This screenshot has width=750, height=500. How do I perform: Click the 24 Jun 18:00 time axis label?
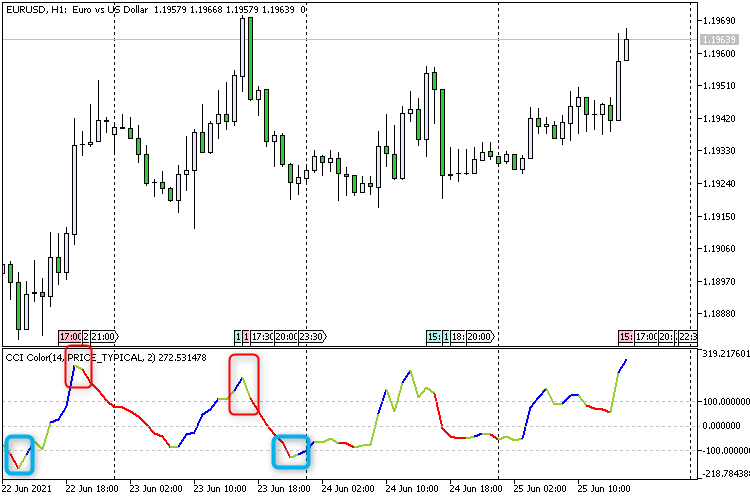tap(476, 489)
